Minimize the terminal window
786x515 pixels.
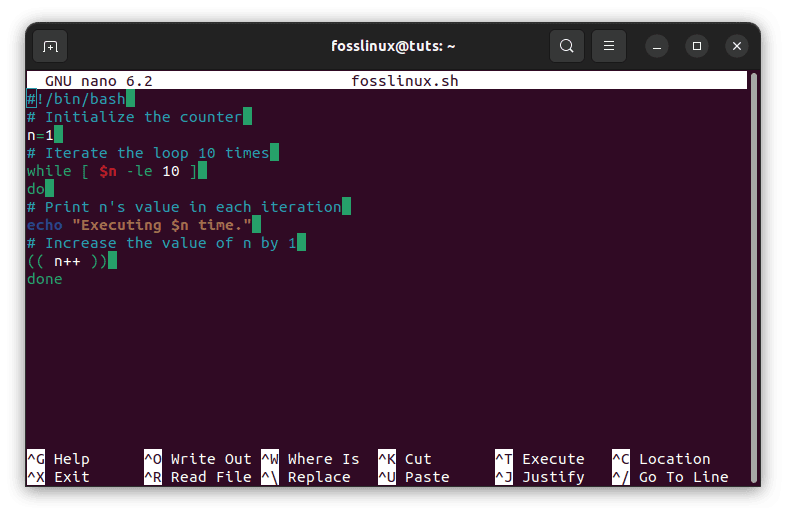pos(656,46)
